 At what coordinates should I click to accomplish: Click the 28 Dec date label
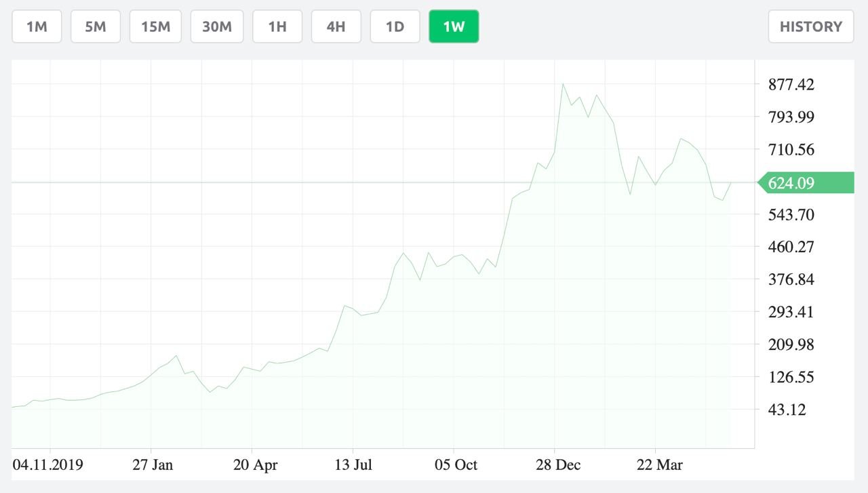(x=557, y=465)
